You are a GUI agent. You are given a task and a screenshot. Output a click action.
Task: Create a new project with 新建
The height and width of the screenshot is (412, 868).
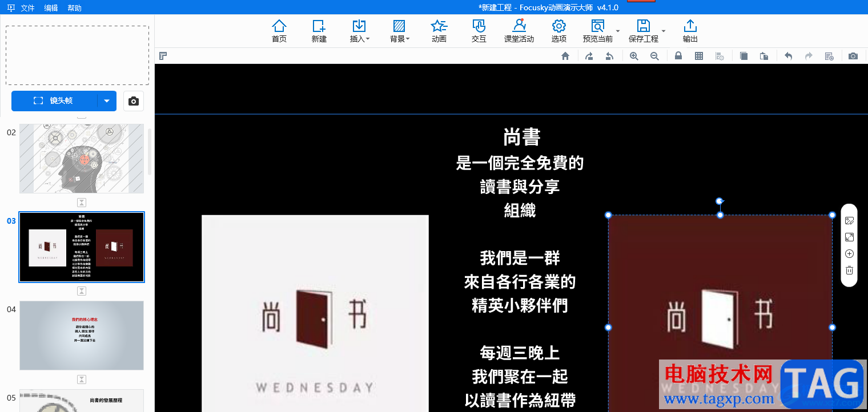319,31
